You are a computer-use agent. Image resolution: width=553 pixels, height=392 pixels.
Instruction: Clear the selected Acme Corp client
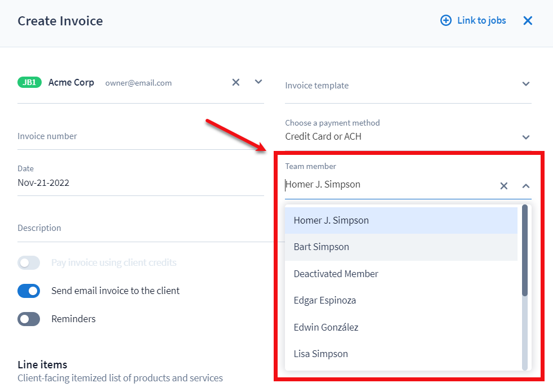[x=236, y=82]
